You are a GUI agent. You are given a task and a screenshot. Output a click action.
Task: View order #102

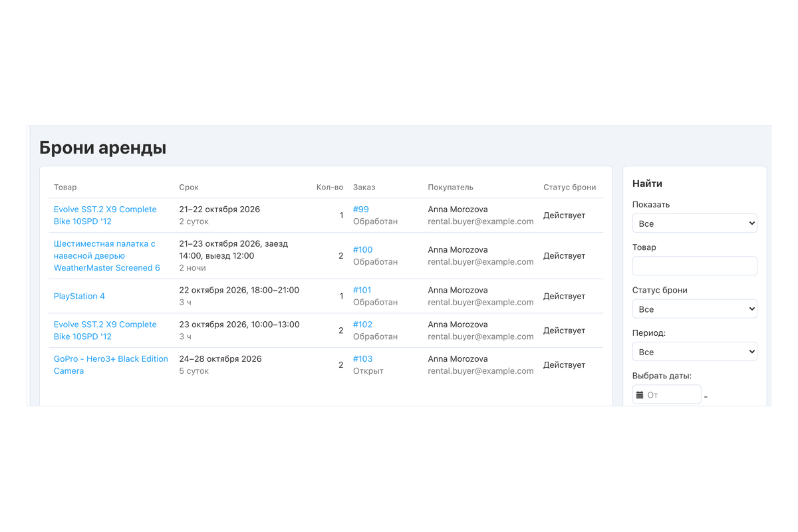tap(363, 325)
